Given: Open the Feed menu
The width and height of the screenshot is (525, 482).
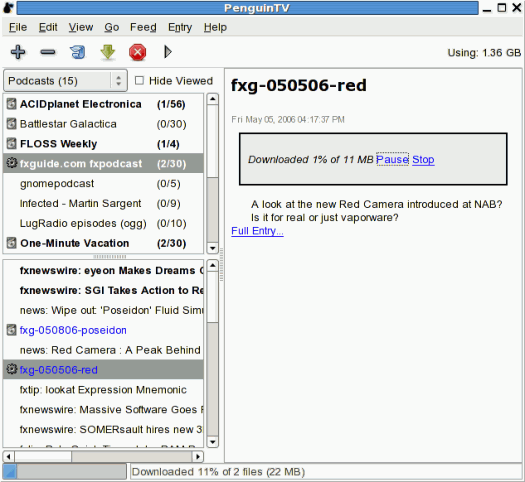Looking at the screenshot, I should coord(143,27).
